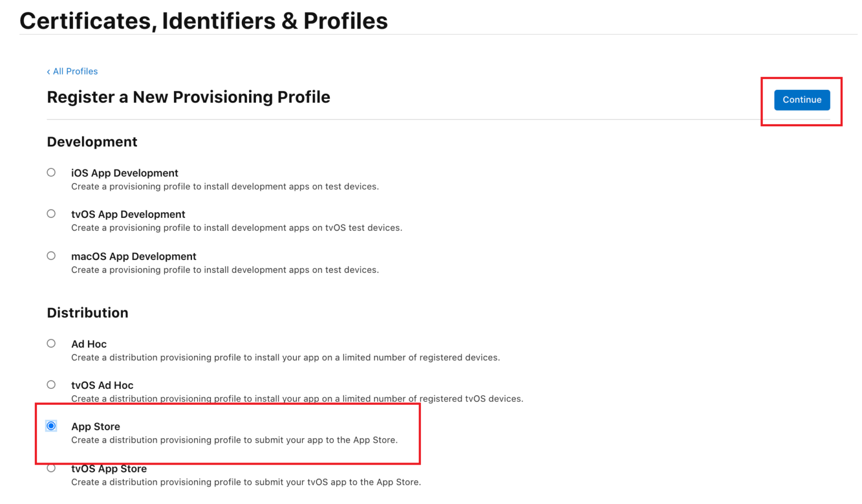Click the Development section heading

point(92,142)
